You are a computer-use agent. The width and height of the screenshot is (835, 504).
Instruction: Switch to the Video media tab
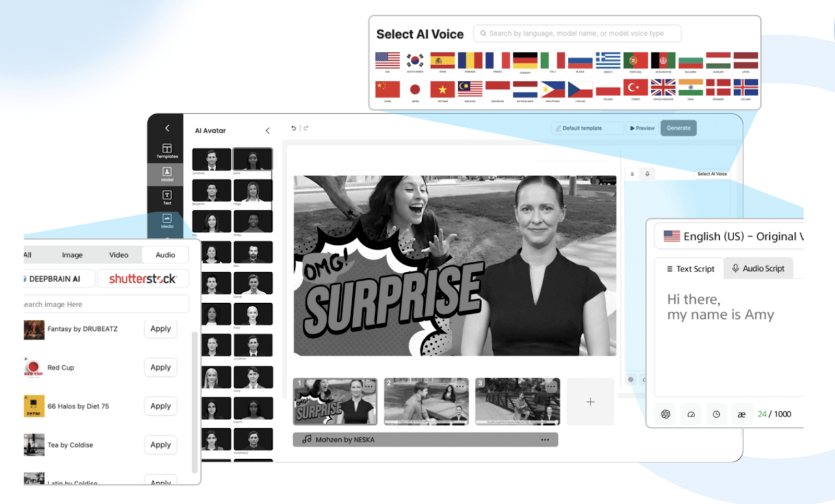coord(118,255)
